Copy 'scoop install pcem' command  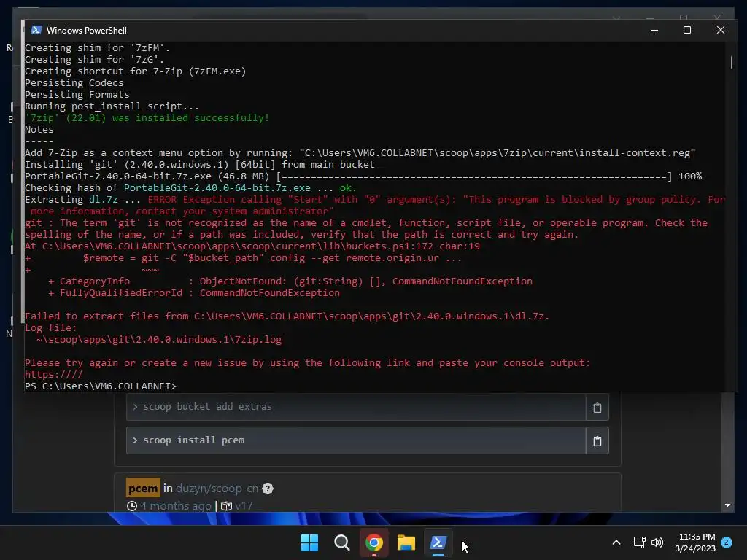597,441
